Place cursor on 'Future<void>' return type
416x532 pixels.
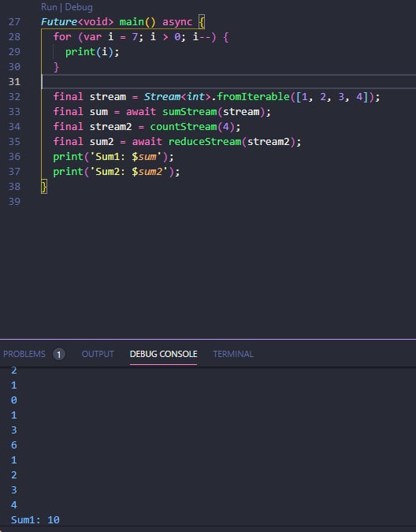click(77, 22)
